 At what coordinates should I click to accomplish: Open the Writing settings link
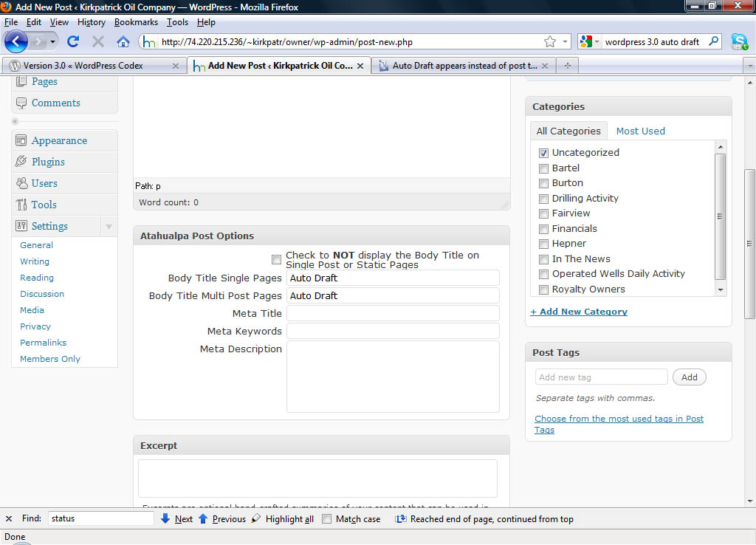[34, 261]
